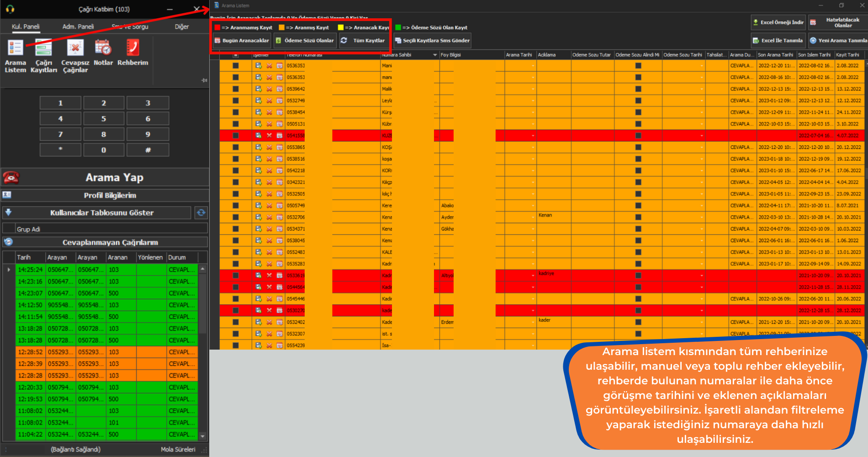Click the red Aranmamış Kayıt color swatch

click(217, 27)
